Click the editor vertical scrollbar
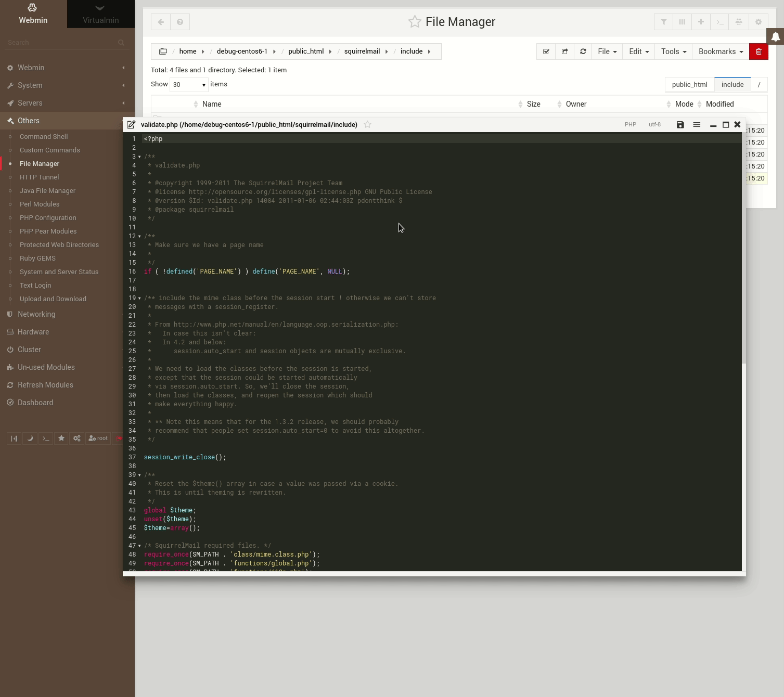Viewport: 784px width, 697px height. [744, 249]
